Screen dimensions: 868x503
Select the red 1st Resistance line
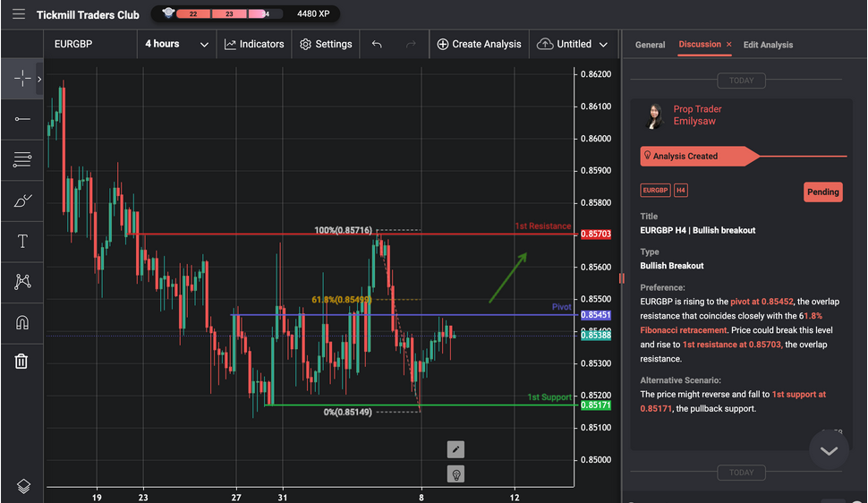click(x=354, y=234)
